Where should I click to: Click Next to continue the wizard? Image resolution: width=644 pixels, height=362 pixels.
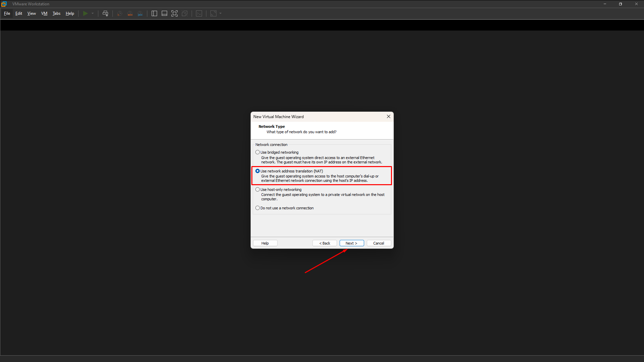tap(351, 243)
